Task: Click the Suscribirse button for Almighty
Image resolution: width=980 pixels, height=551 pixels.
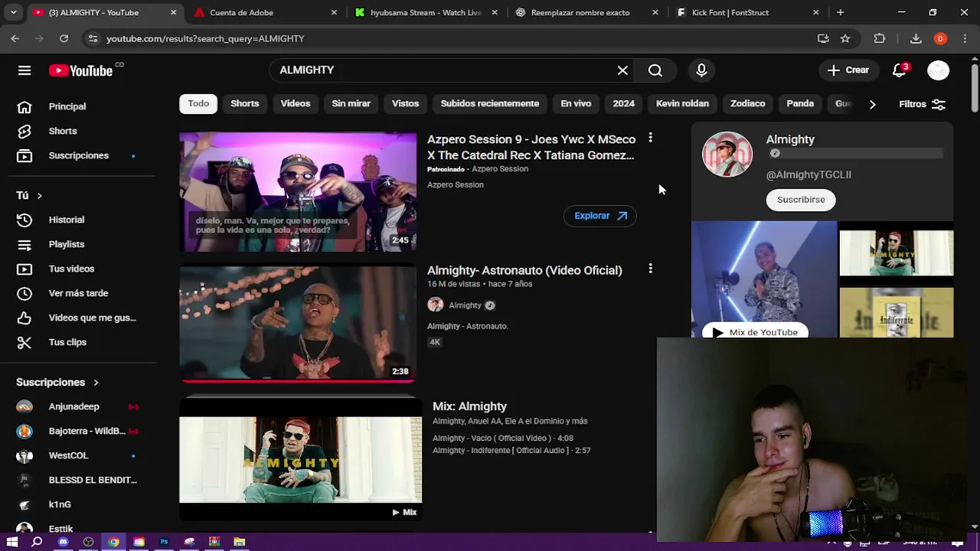Action: (801, 200)
